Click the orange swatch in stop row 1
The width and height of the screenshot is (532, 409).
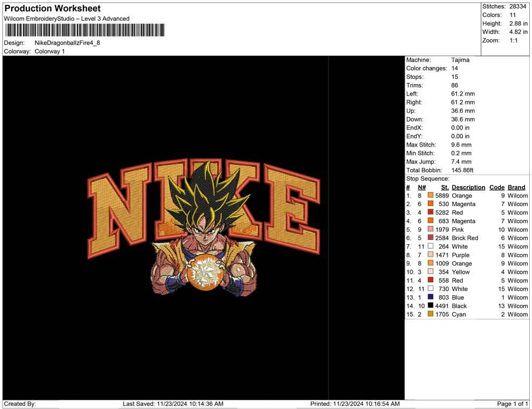point(430,195)
